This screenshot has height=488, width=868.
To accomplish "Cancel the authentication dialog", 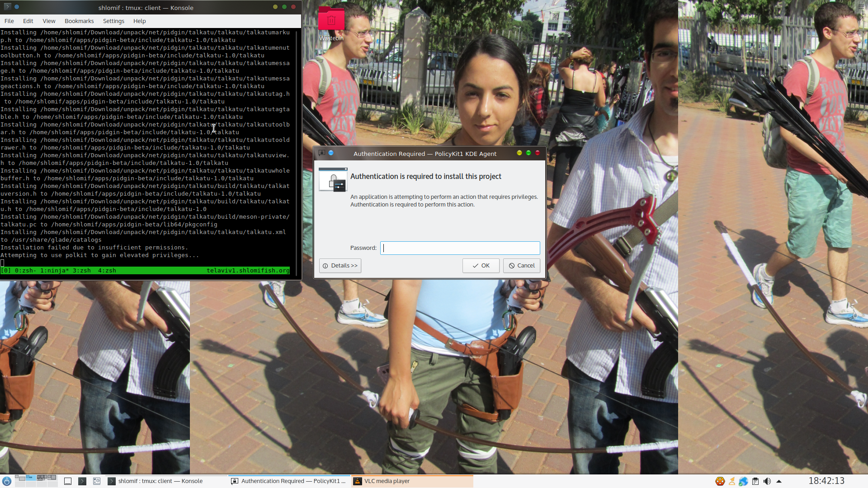I will 521,266.
